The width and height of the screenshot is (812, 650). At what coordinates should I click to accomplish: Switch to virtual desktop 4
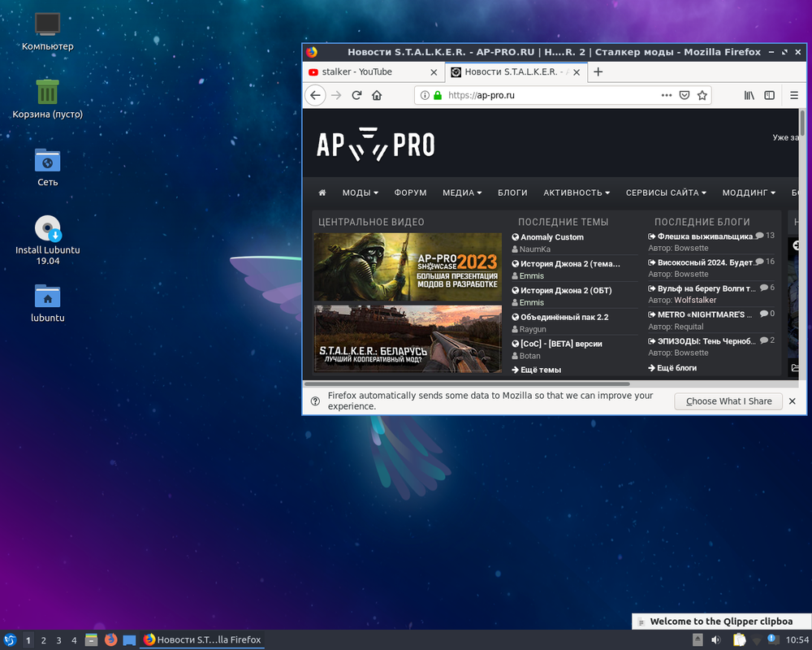pos(74,641)
